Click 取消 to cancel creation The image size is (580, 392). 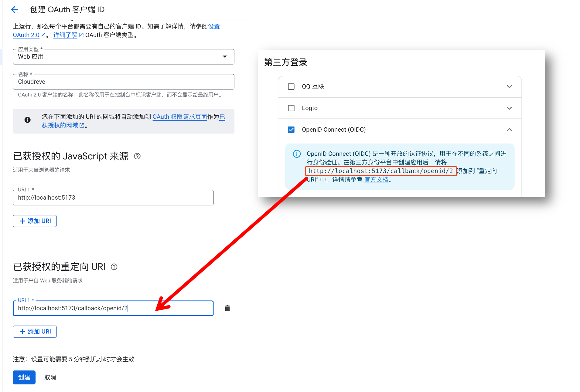coord(50,377)
